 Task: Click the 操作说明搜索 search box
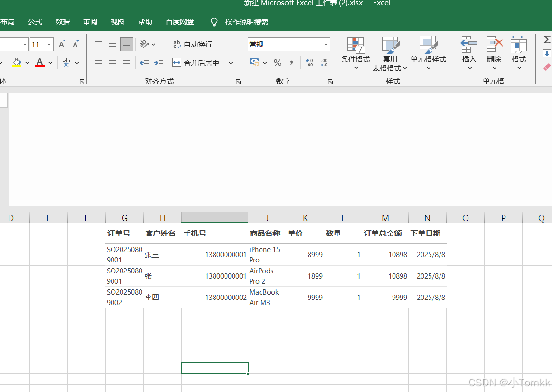coord(246,22)
